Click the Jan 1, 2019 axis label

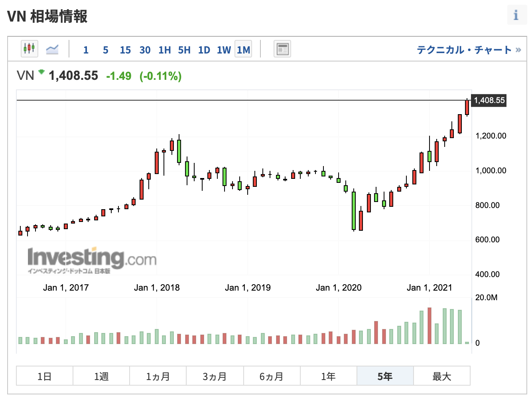tap(248, 287)
